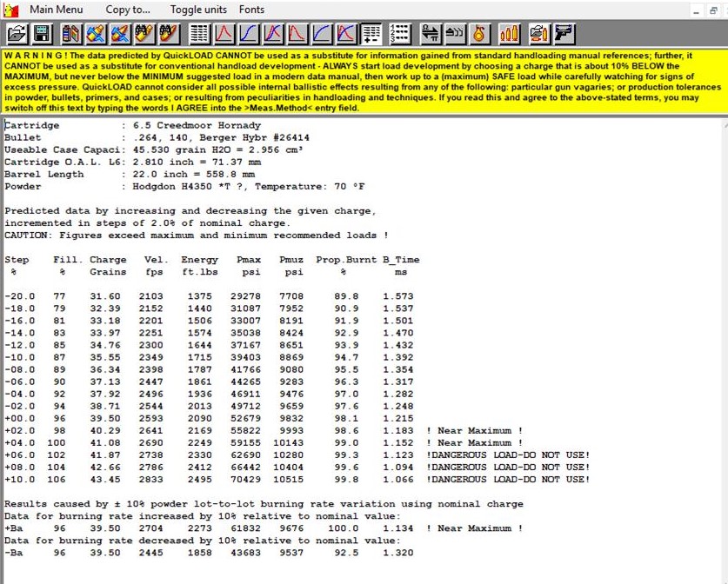Viewport: 728px width, 584px height.
Task: Show the blue velocity curve chart
Action: [x=249, y=34]
